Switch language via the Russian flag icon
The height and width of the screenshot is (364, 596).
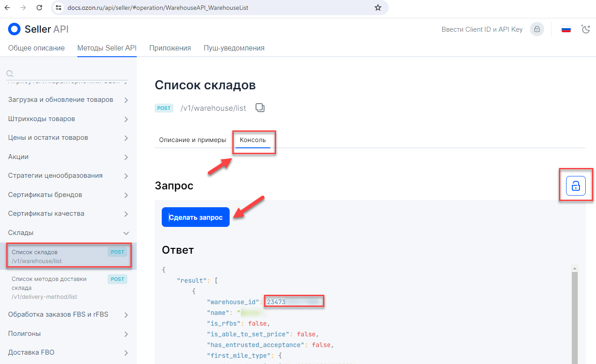pos(566,29)
